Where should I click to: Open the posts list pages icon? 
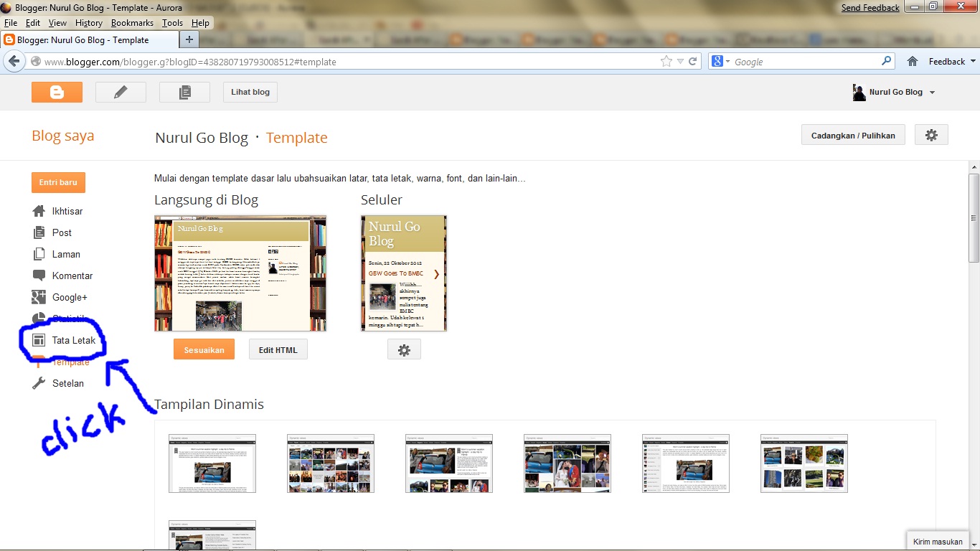pos(184,92)
